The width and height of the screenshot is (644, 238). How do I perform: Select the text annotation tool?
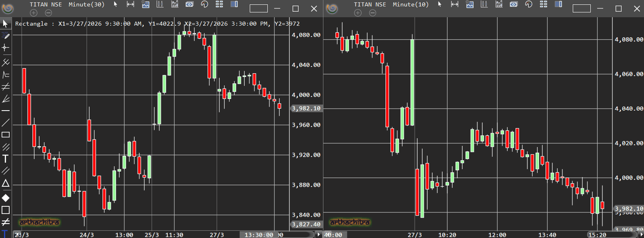click(x=6, y=159)
